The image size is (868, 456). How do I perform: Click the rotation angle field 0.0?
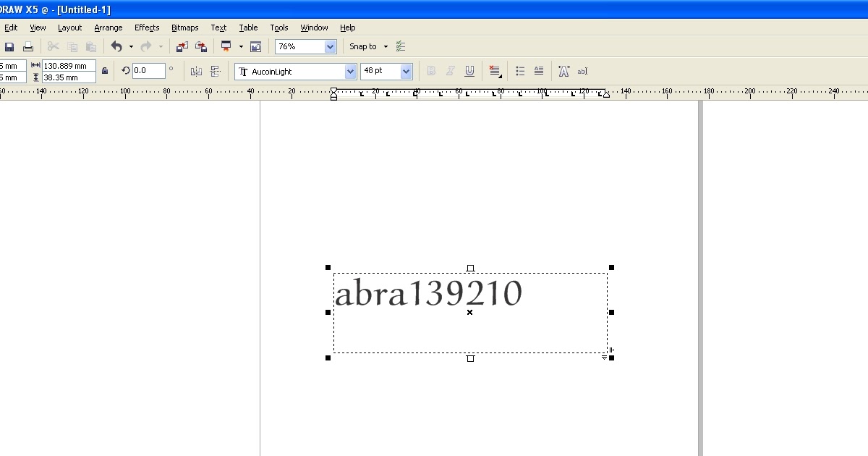(x=149, y=71)
